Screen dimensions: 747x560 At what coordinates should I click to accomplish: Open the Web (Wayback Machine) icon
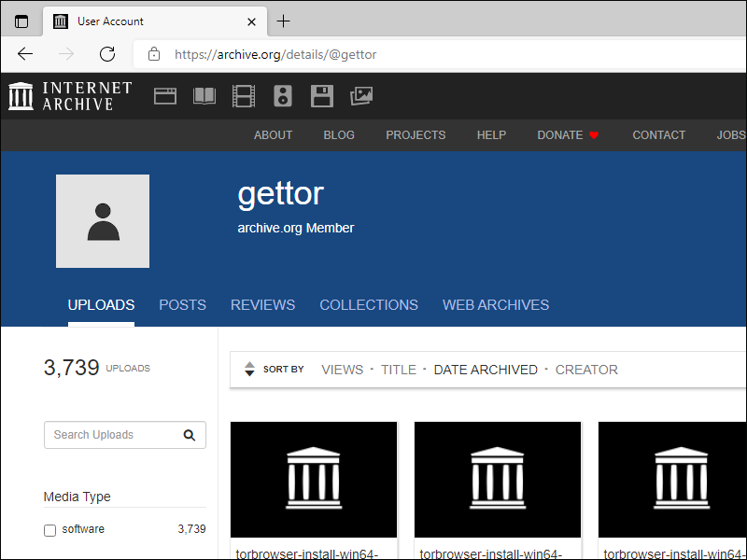[x=165, y=95]
